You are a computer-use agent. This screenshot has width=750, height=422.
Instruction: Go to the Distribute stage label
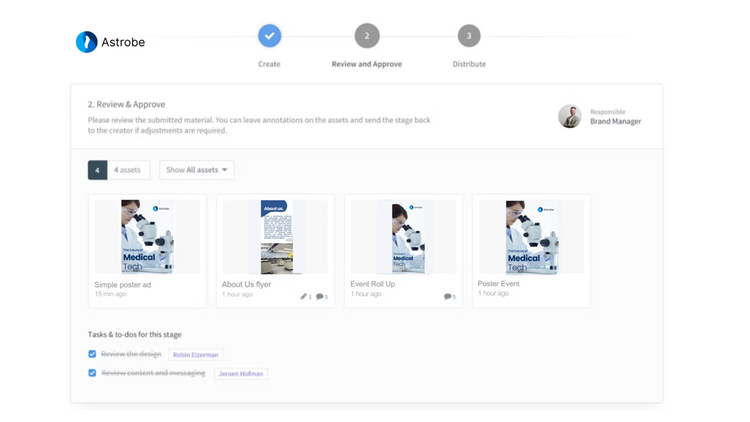click(469, 64)
